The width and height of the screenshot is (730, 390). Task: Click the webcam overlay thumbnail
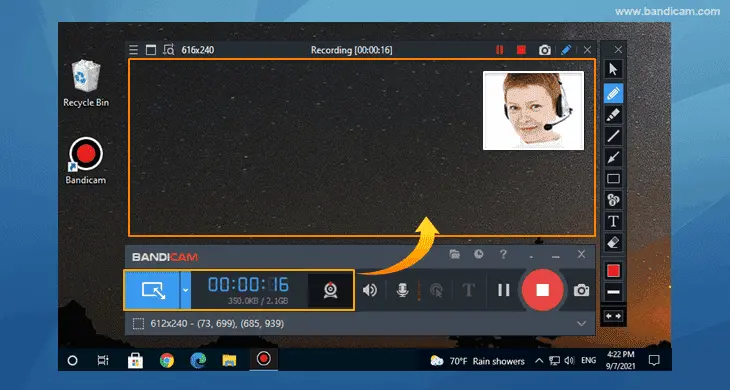coord(534,111)
